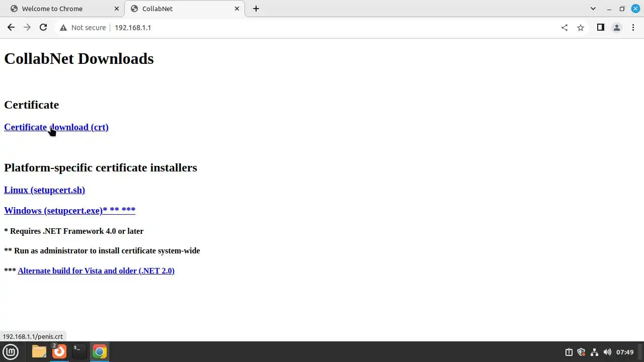Open a new browser tab
644x362 pixels.
256,9
